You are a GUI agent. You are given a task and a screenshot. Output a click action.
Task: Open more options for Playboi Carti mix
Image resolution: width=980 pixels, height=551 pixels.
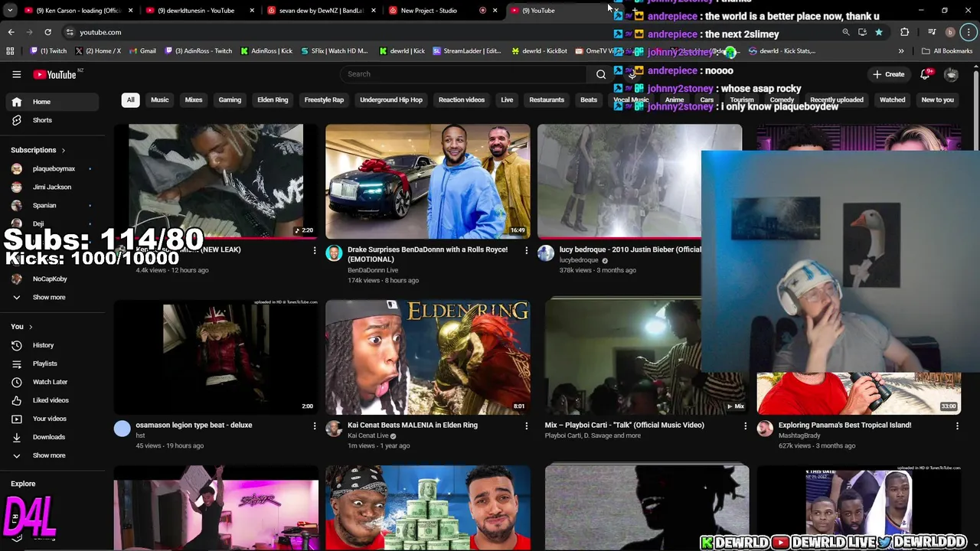pos(745,425)
